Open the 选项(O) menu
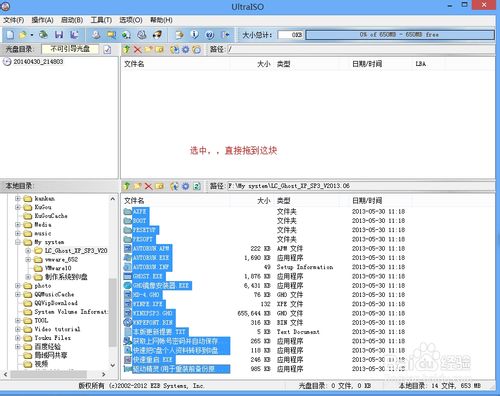The width and height of the screenshot is (500, 396). pyautogui.click(x=131, y=20)
